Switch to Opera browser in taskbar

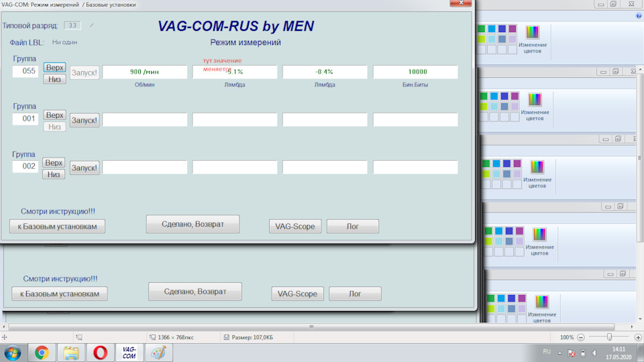(100, 353)
